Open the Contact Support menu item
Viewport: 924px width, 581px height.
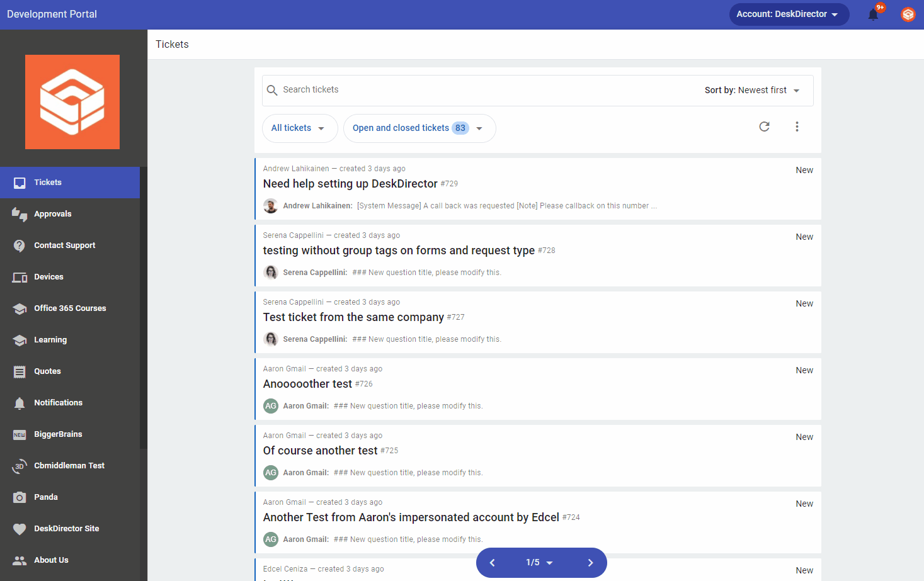(x=70, y=245)
